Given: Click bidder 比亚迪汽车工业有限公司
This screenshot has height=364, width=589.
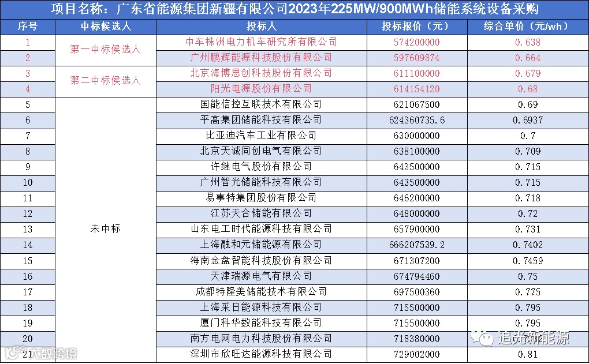Looking at the screenshot, I should pos(262,136).
